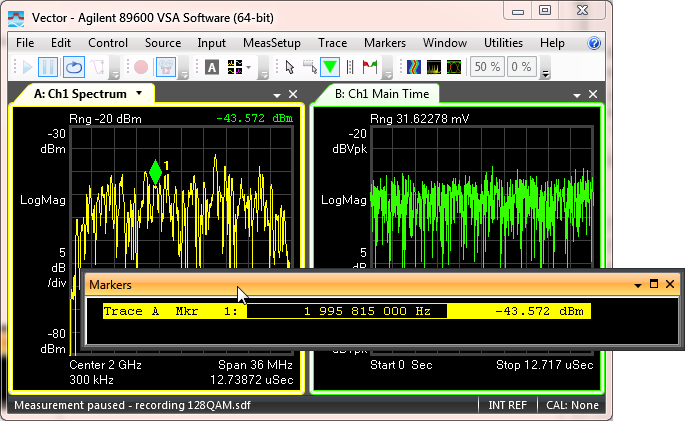Maximize the Markers window
Screen dimensions: 685x421
(x=654, y=284)
